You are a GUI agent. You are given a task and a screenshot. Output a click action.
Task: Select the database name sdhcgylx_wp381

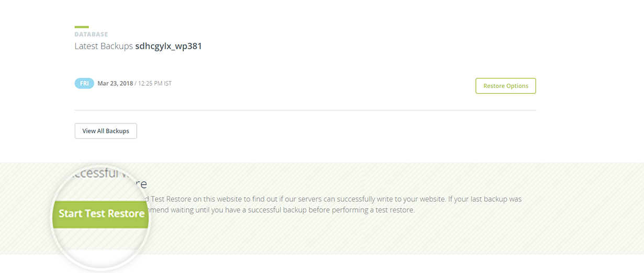169,46
